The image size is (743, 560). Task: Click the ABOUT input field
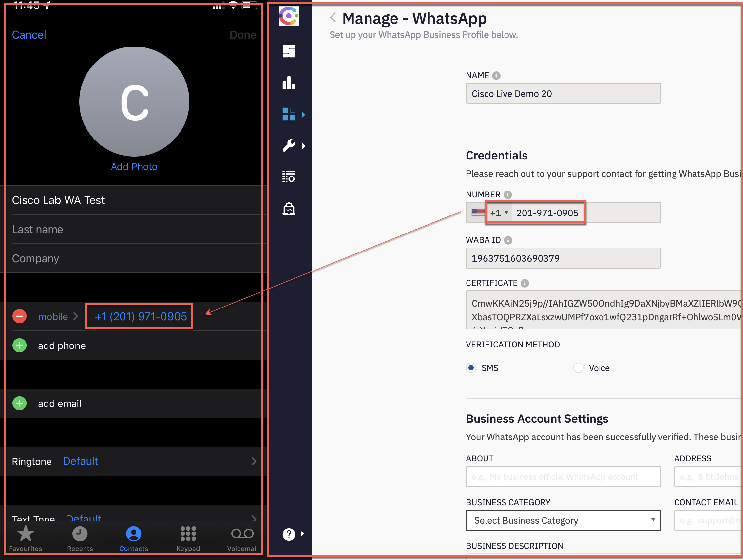tap(563, 477)
